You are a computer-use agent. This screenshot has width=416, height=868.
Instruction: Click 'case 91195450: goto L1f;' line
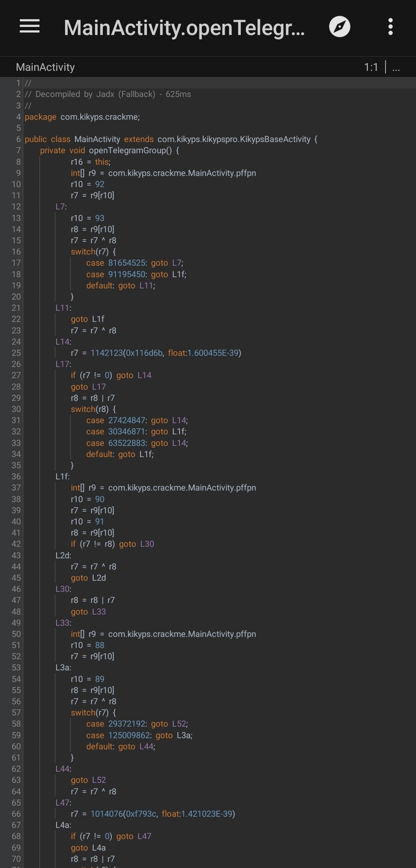pos(136,274)
